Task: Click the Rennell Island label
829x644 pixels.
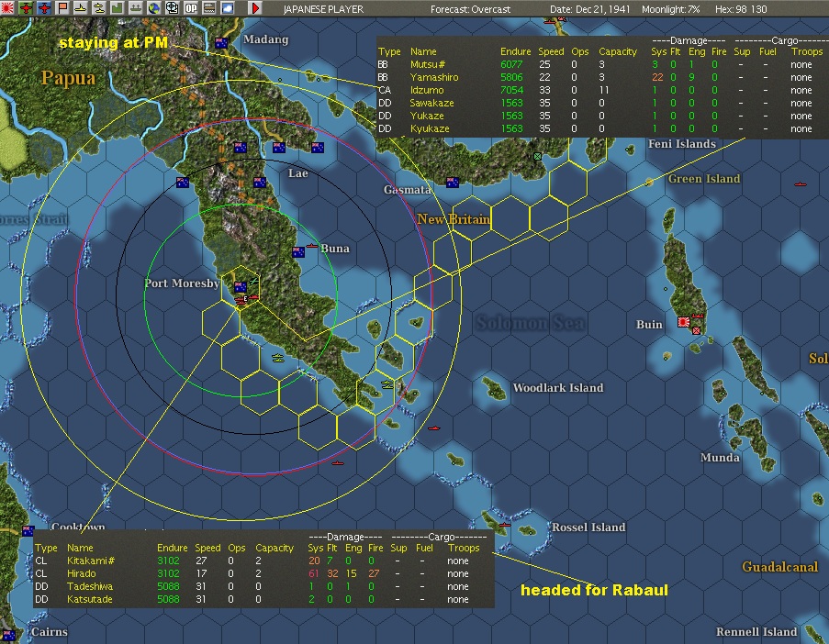Action: 756,632
